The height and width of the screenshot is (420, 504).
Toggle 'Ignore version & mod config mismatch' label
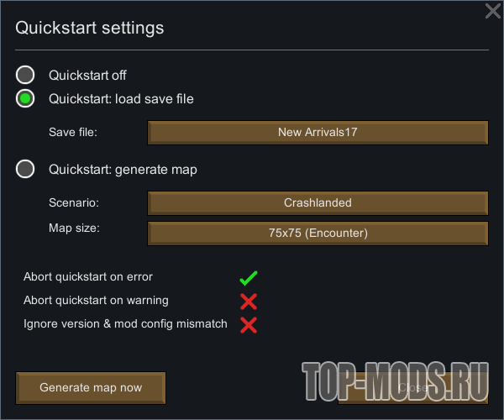click(125, 324)
